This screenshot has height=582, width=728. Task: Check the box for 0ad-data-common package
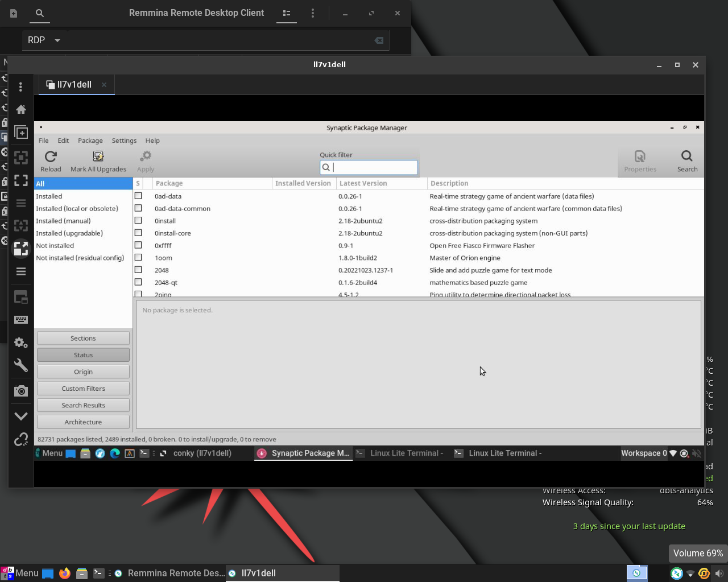[138, 208]
